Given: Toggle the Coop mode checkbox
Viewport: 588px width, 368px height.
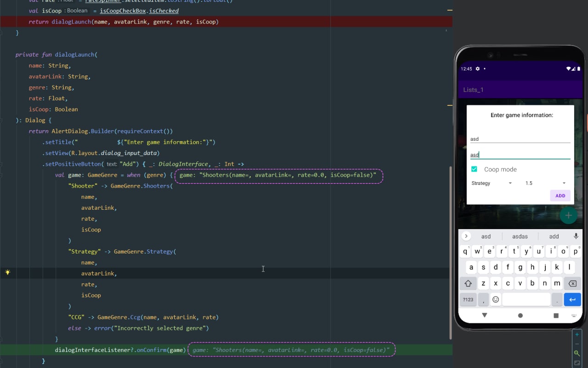Looking at the screenshot, I should point(474,169).
